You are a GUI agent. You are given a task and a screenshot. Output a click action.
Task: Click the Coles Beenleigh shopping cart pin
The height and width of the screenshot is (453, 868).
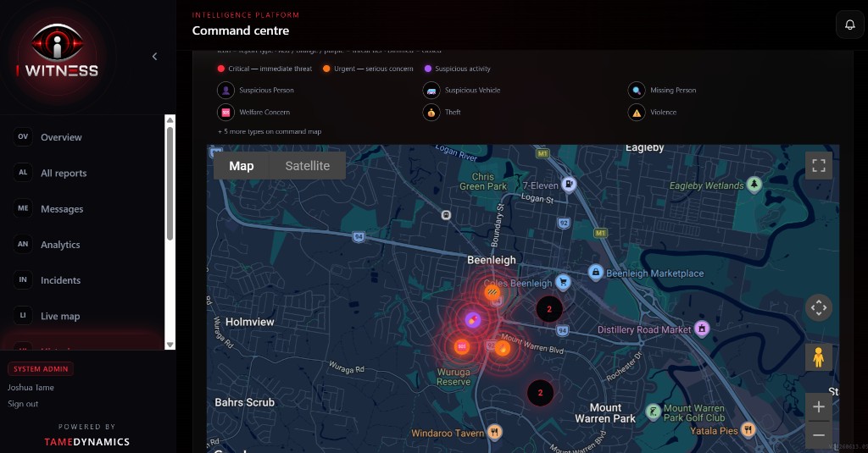(563, 282)
